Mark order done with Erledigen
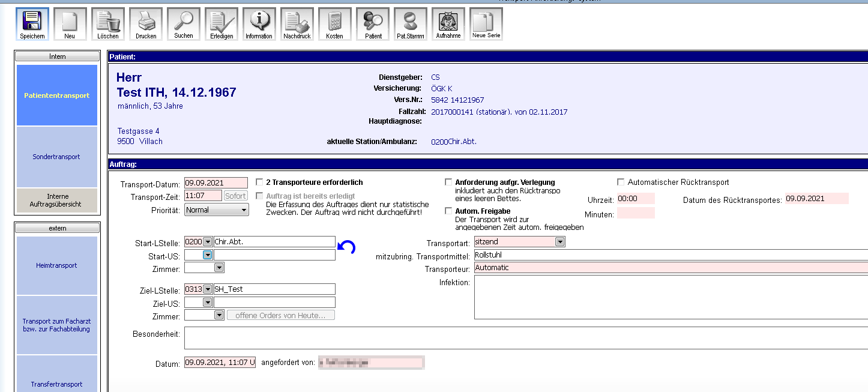868x392 pixels. (222, 24)
